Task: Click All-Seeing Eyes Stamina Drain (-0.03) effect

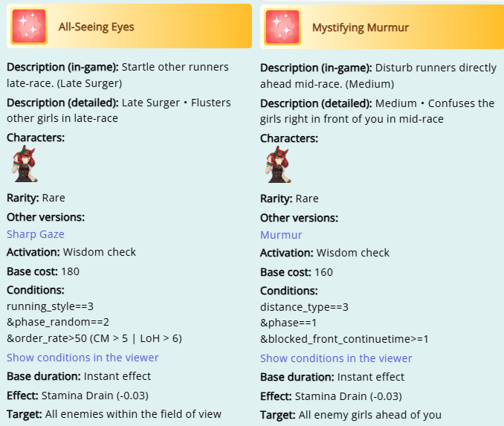Action: (x=95, y=396)
